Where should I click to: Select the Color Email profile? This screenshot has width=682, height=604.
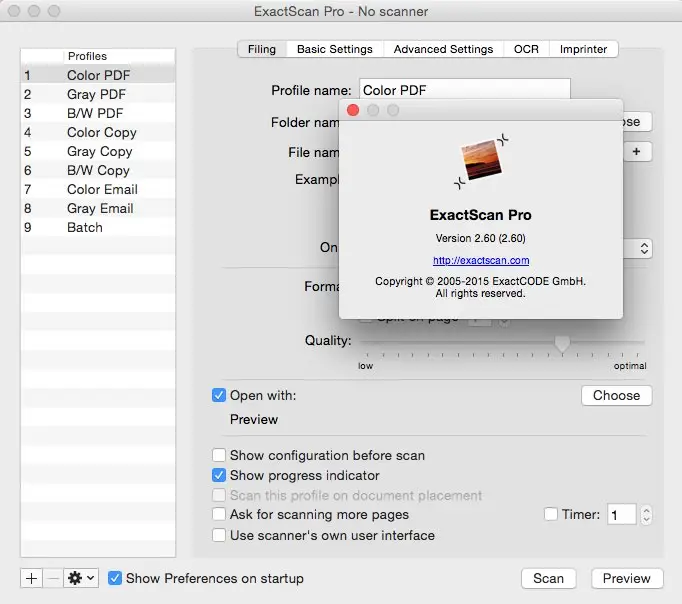98,190
